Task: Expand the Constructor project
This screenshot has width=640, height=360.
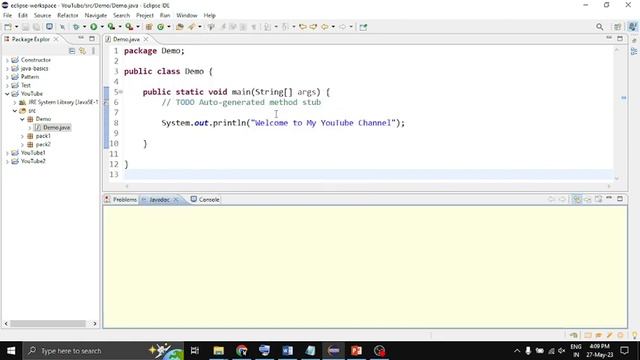Action: 7,60
